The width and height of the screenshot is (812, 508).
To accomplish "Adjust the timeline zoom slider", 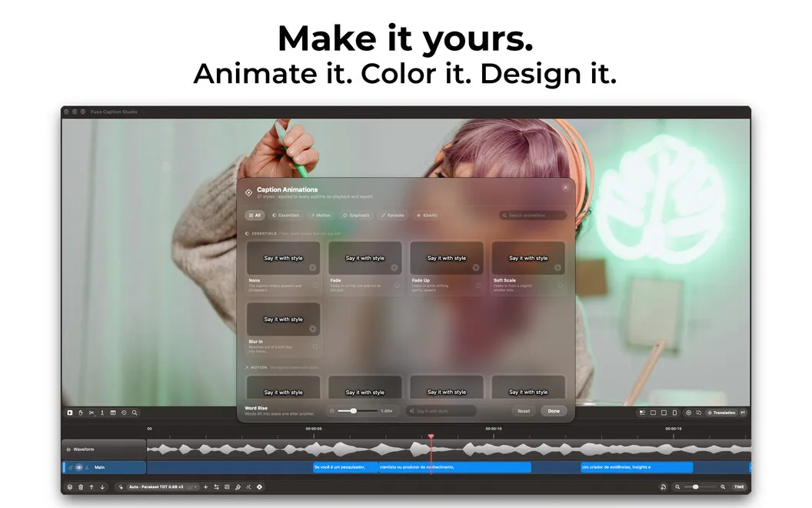I will pos(700,486).
